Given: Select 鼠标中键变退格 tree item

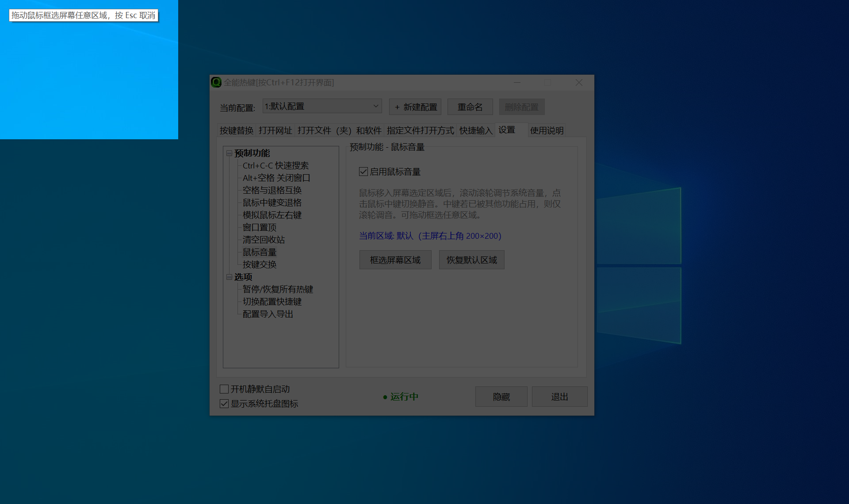Looking at the screenshot, I should [272, 202].
